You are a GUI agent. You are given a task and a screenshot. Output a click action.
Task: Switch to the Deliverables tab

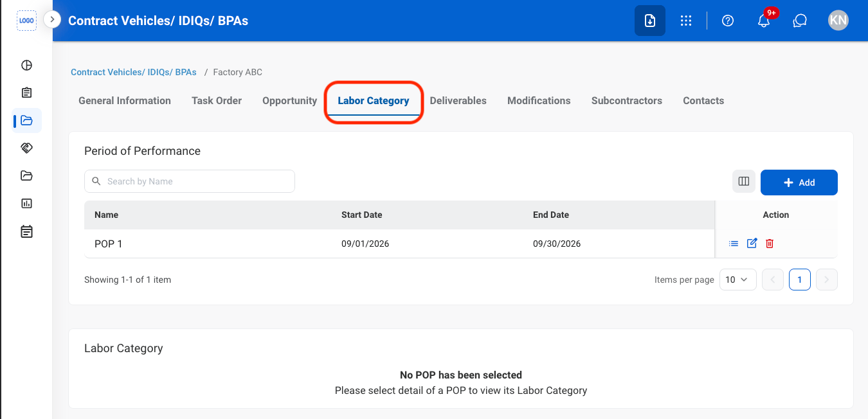(x=458, y=101)
